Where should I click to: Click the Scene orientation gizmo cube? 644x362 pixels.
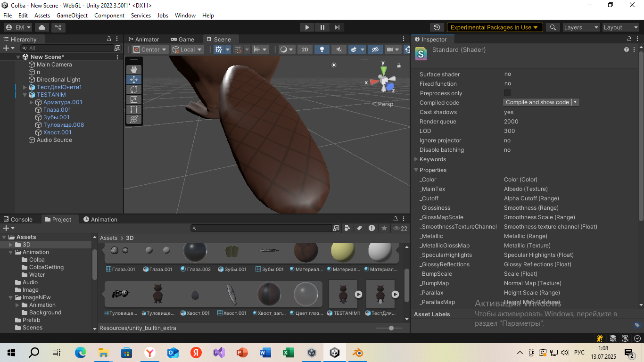click(x=385, y=82)
